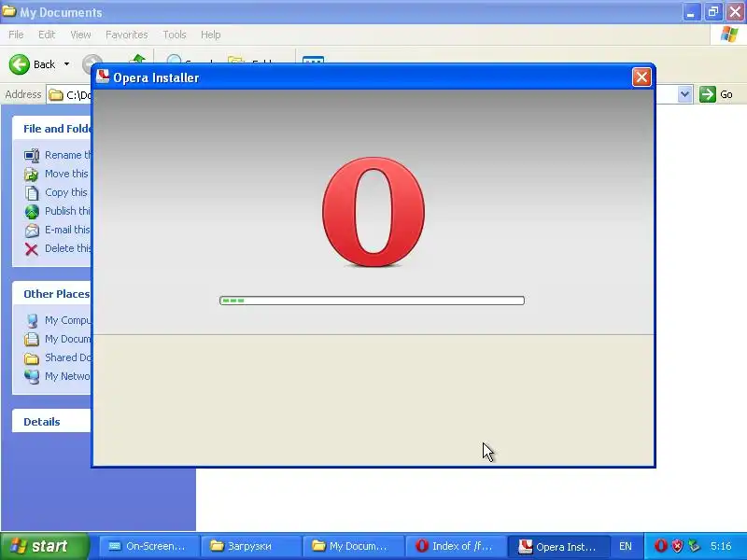
Task: Collapse the File and Folder Tasks panel header
Action: (52, 129)
